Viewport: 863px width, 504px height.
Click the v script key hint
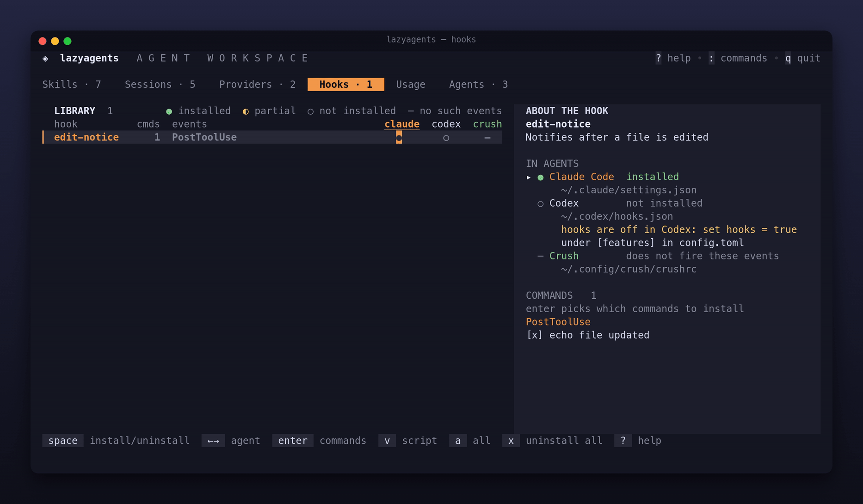408,441
